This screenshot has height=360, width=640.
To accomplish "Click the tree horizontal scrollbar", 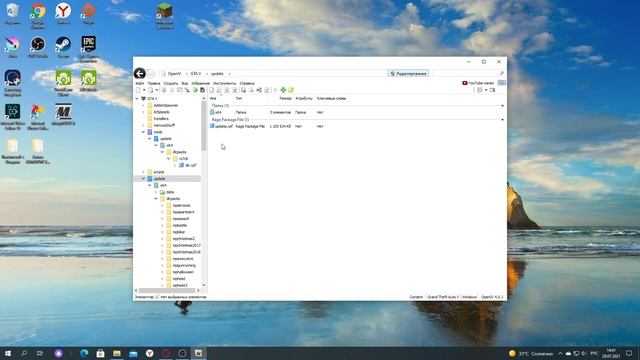I will coord(167,291).
